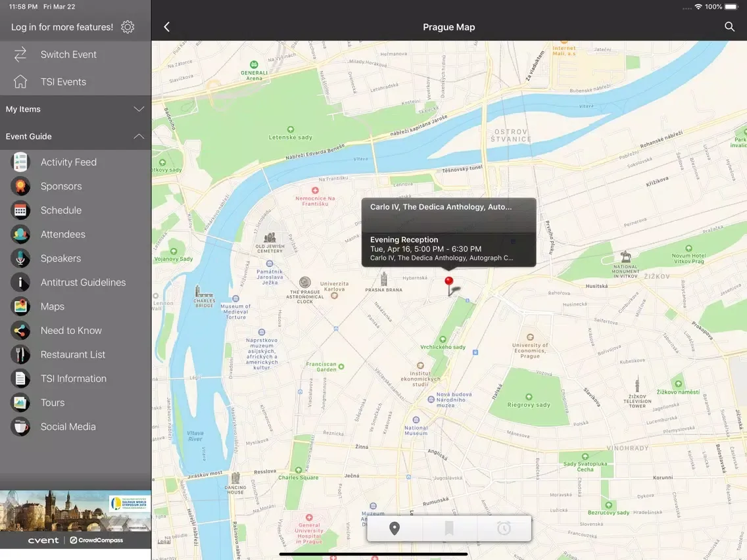Tap the Switch Event label
This screenshot has height=560, width=747.
click(x=68, y=55)
